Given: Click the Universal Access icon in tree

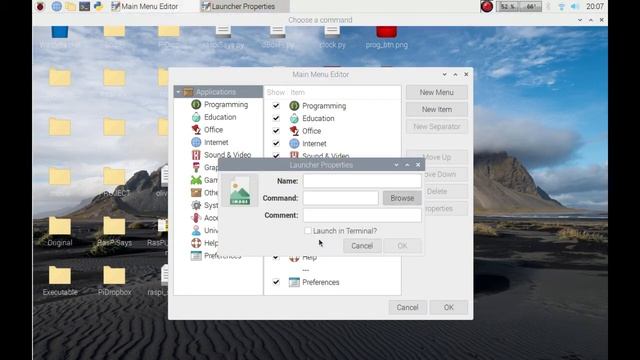Looking at the screenshot, I should click(196, 231).
